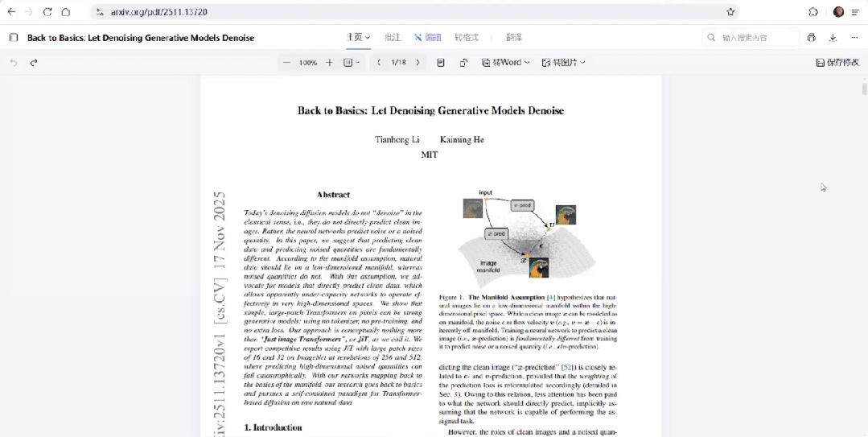Toggle the PDF sidebar panel icon
The image size is (868, 437).
pyautogui.click(x=14, y=38)
